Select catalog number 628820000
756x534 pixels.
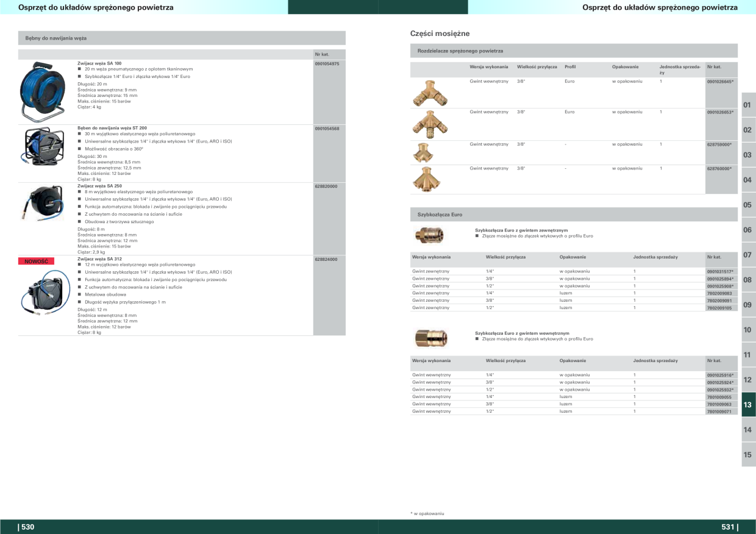click(x=326, y=186)
